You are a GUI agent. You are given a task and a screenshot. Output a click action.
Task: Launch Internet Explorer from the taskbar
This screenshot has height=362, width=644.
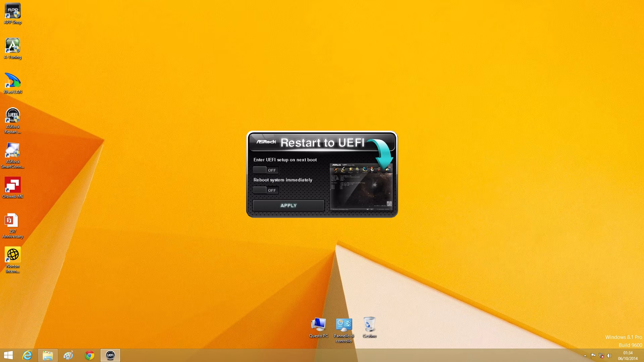tap(27, 355)
